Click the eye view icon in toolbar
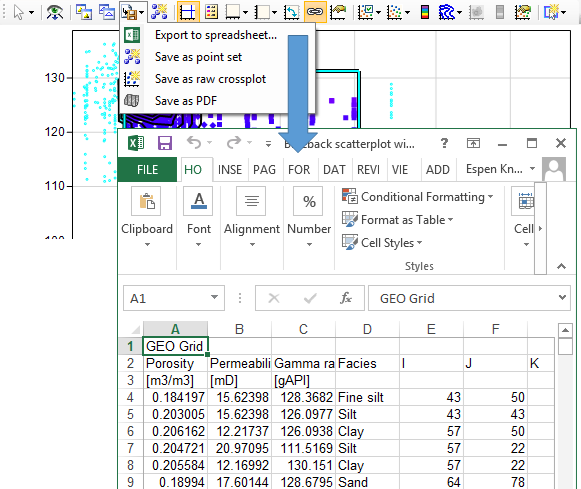581x489 pixels. (54, 13)
